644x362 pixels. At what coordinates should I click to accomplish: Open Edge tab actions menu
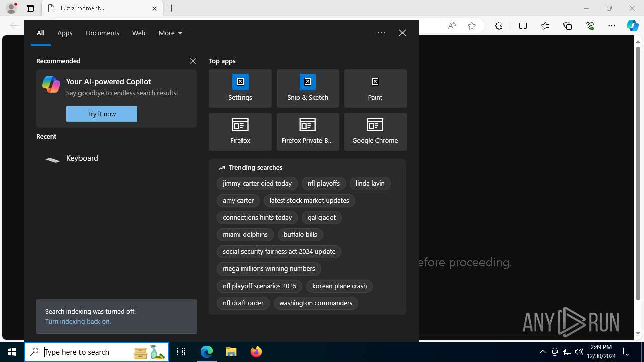coord(30,8)
